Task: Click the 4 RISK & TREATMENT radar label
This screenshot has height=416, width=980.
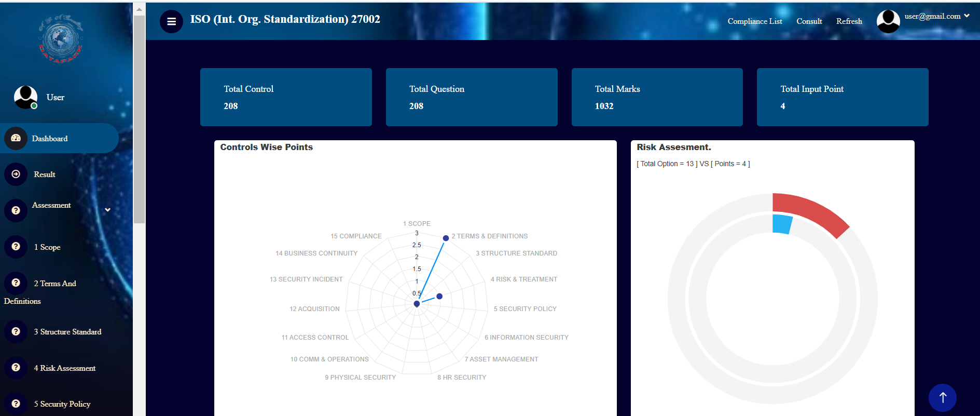Action: (524, 279)
